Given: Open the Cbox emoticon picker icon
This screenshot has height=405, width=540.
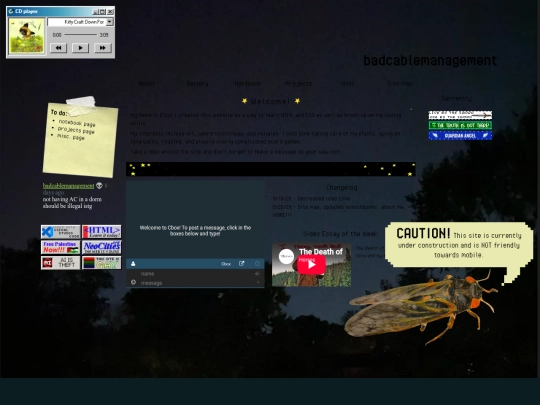Looking at the screenshot, I should pyautogui.click(x=133, y=282).
